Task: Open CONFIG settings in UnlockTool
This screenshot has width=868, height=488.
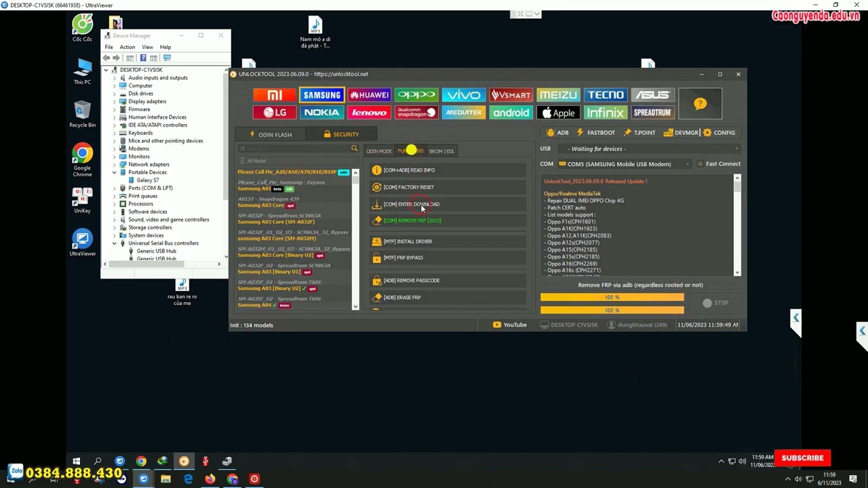Action: 719,133
